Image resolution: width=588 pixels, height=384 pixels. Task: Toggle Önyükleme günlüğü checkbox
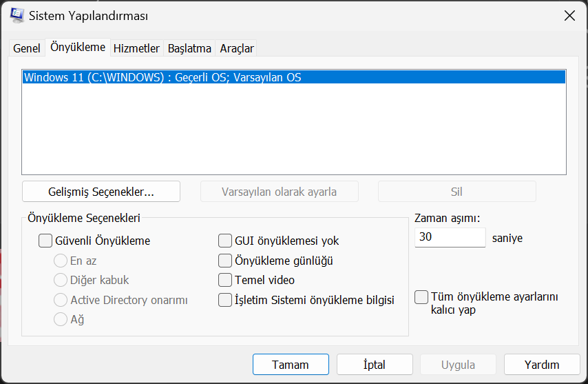pos(224,261)
